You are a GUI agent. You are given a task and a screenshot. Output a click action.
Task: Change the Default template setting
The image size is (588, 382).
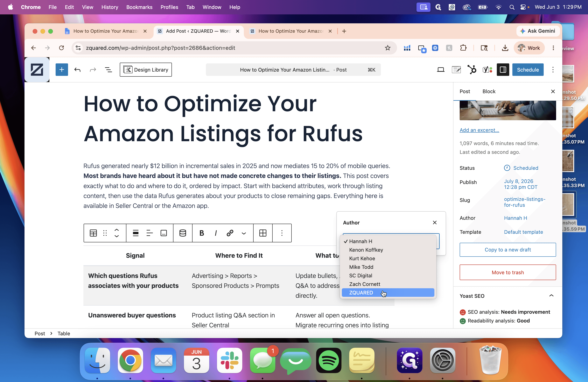click(523, 232)
